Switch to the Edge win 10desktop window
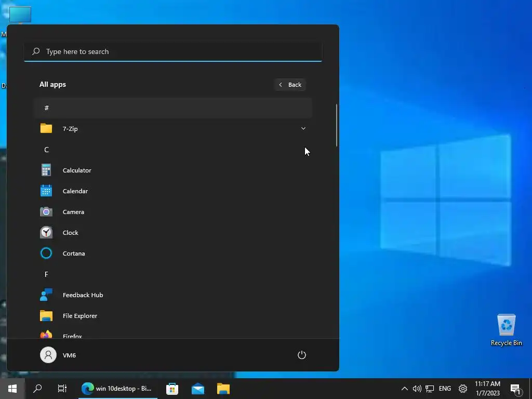 (x=118, y=389)
